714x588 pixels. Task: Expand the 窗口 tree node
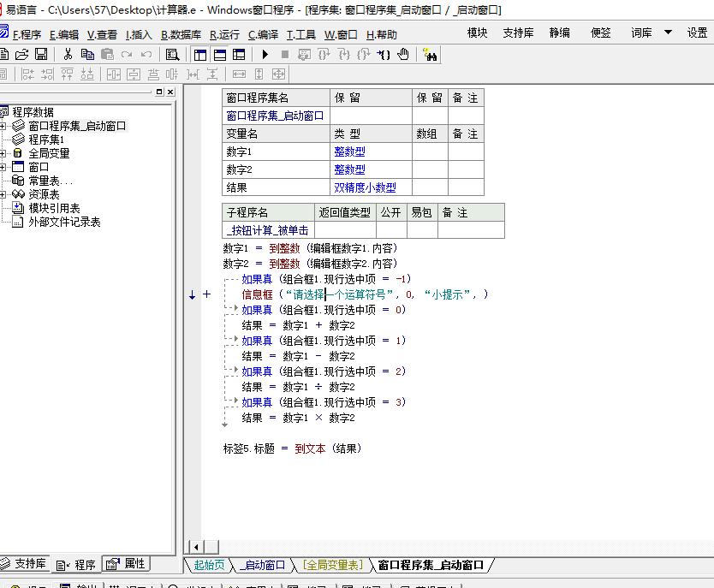pos(3,167)
